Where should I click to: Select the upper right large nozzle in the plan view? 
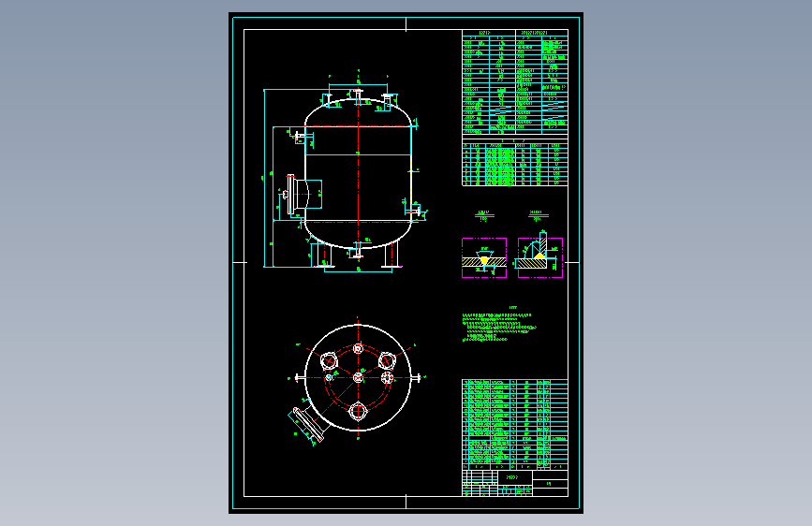point(387,360)
